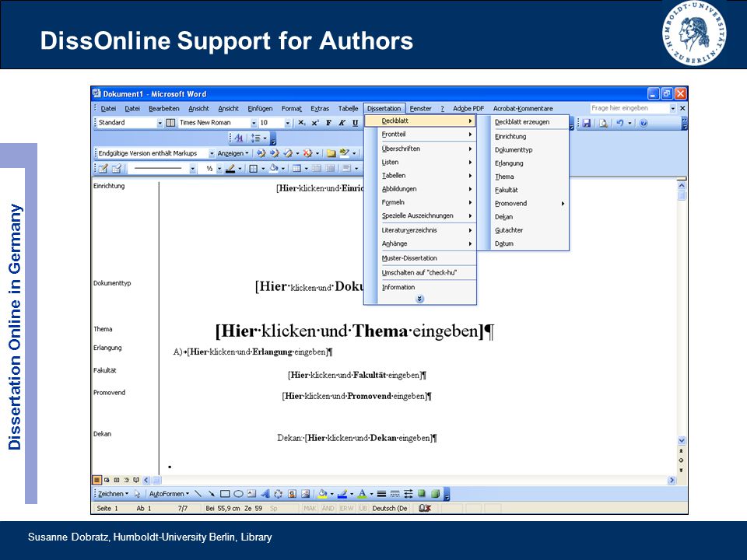Select 'Muster-Dissertation' menu entry
The width and height of the screenshot is (747, 560).
(x=421, y=258)
